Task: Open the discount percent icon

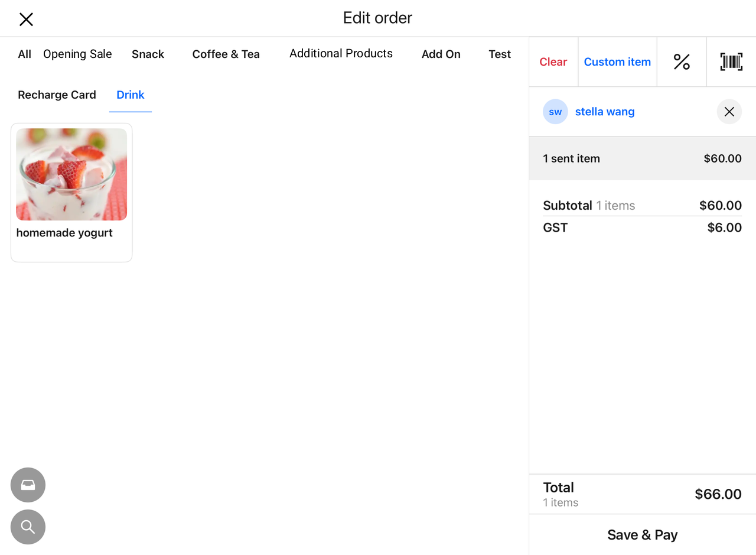Action: coord(682,62)
